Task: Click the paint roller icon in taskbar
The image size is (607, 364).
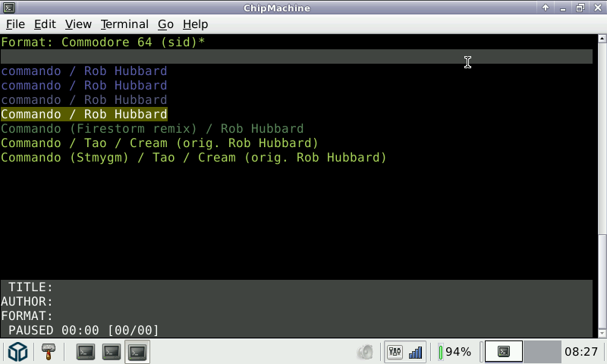Action: coord(49,352)
